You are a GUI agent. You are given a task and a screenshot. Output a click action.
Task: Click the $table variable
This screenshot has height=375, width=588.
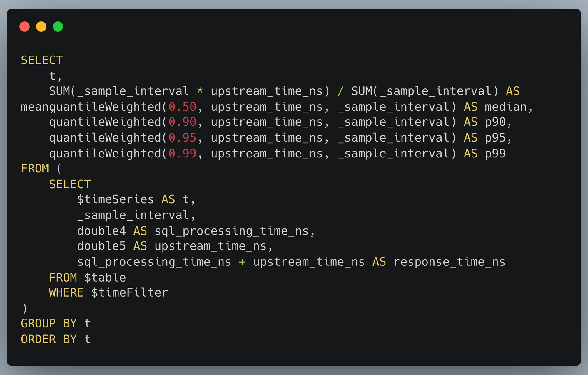pyautogui.click(x=105, y=278)
